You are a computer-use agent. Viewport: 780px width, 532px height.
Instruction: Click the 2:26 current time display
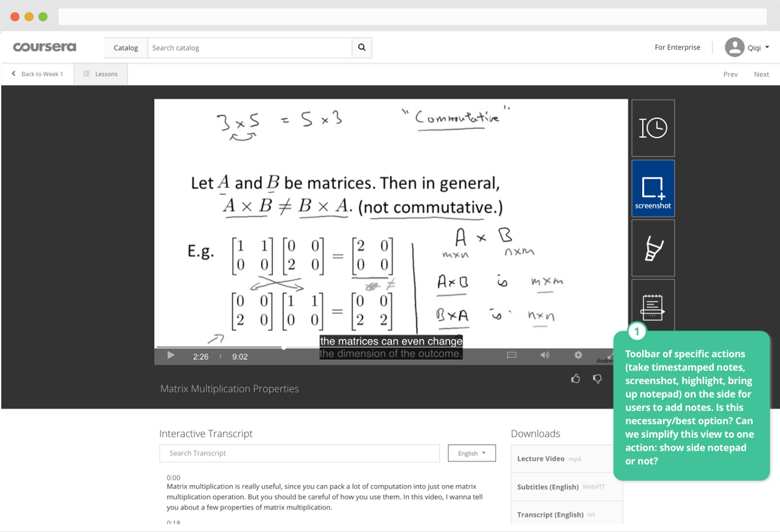click(x=201, y=357)
